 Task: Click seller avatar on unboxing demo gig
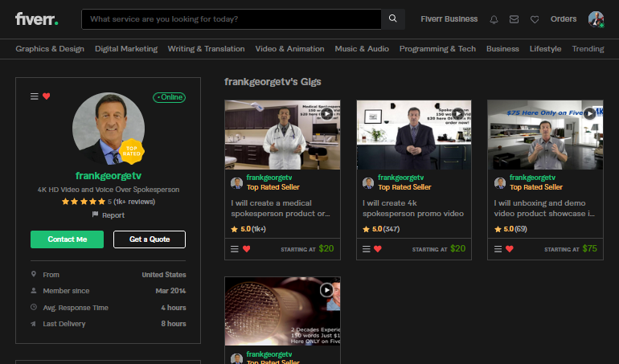click(x=500, y=182)
